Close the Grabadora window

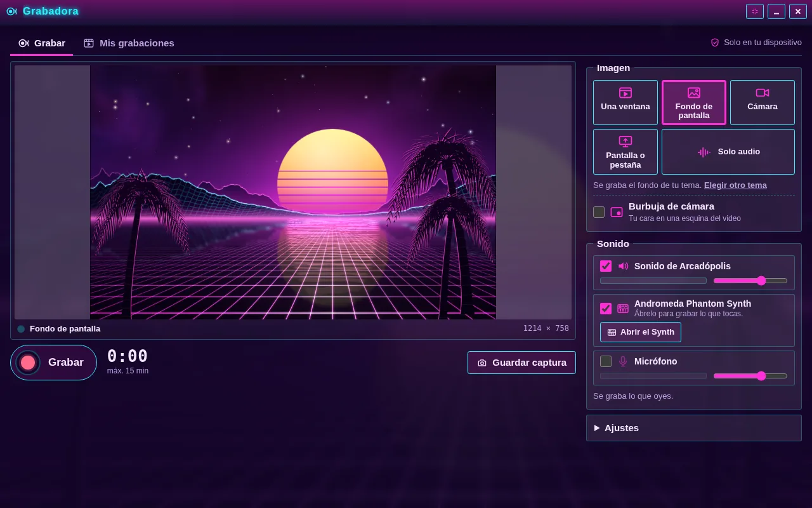tap(798, 11)
